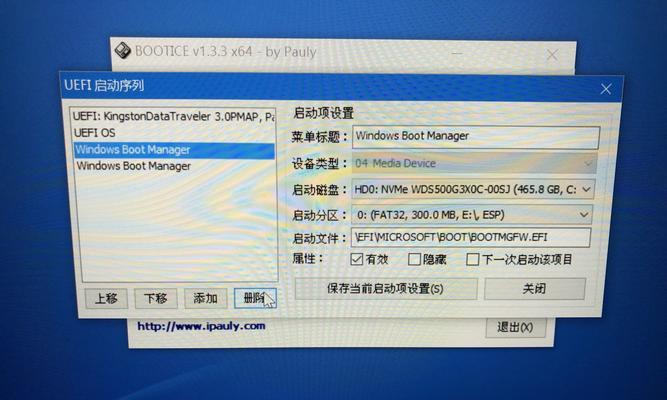Toggle the 隐藏 (hidden) checkbox
The width and height of the screenshot is (667, 400).
coord(414,259)
